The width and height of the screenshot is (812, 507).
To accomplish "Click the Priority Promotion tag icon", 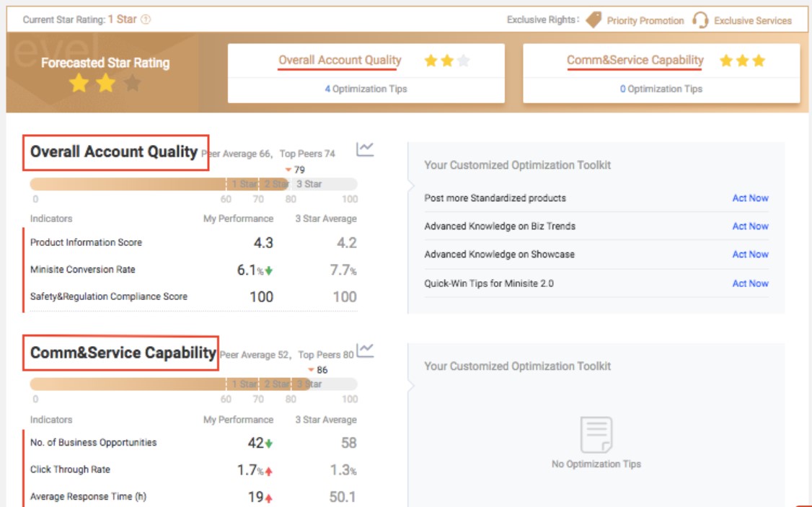I will tap(593, 19).
